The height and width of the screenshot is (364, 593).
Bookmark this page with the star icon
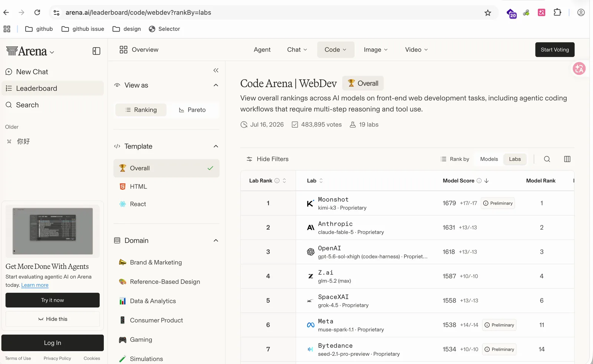click(x=488, y=13)
